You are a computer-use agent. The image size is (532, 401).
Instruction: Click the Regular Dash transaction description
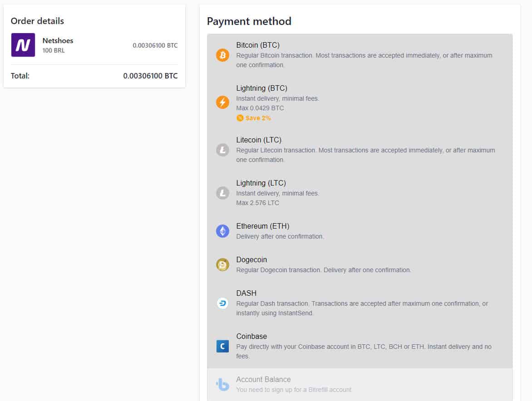pyautogui.click(x=362, y=308)
